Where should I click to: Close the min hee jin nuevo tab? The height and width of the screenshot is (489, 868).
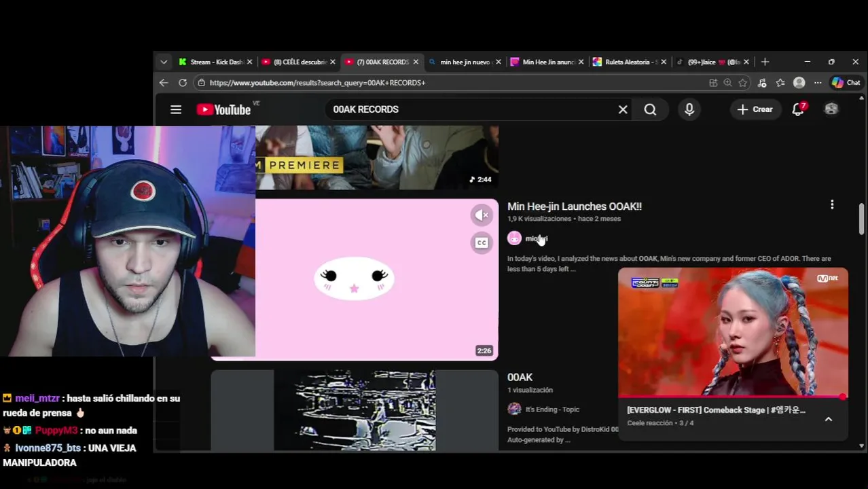coord(499,62)
